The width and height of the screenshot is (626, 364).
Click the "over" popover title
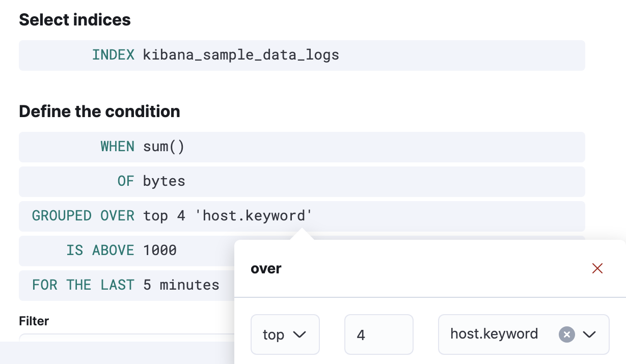point(266,268)
